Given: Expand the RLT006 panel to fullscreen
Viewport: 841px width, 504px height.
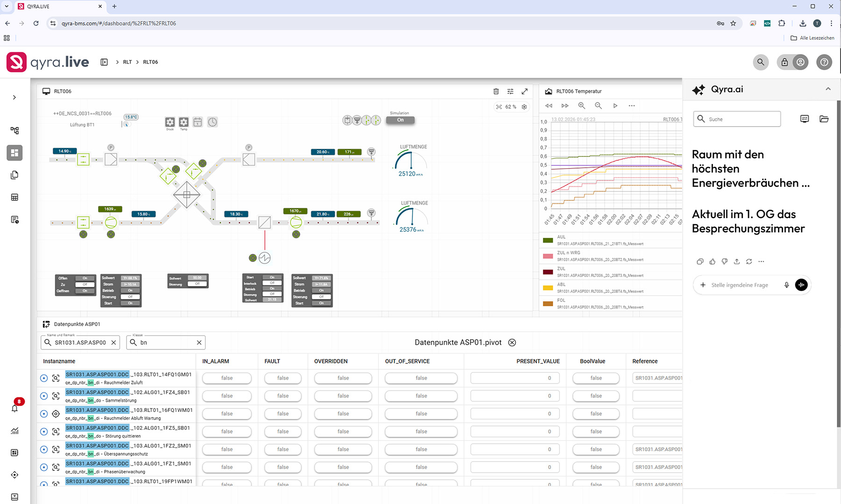Looking at the screenshot, I should coord(525,92).
